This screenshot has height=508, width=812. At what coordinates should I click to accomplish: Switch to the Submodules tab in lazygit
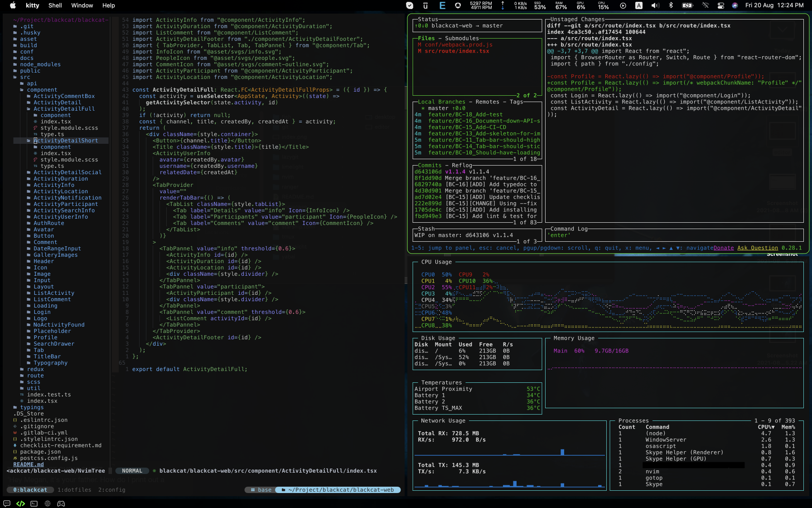click(462, 39)
